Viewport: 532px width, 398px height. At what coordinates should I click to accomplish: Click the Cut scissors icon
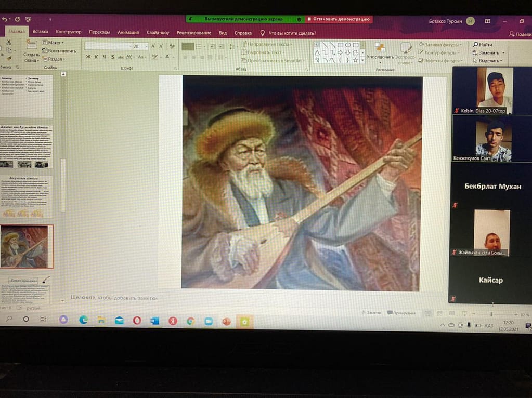coord(8,42)
